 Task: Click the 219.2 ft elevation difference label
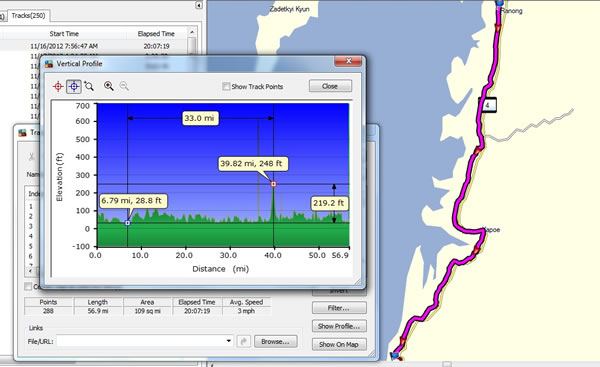[329, 203]
